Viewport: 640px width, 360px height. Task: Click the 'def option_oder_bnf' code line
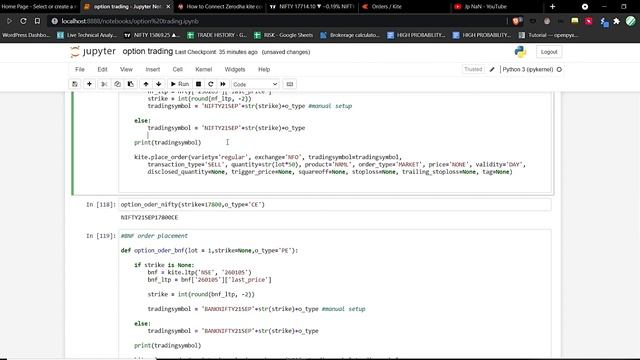[x=209, y=251]
